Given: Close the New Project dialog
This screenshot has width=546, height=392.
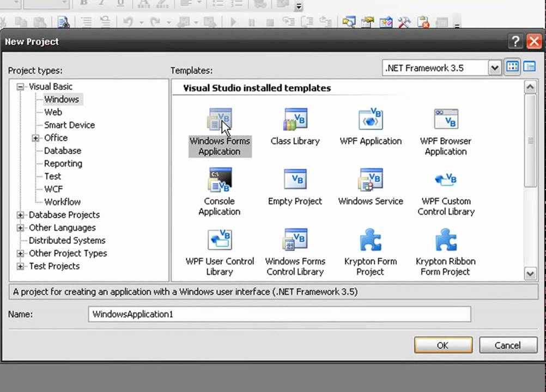Looking at the screenshot, I should click(x=534, y=41).
